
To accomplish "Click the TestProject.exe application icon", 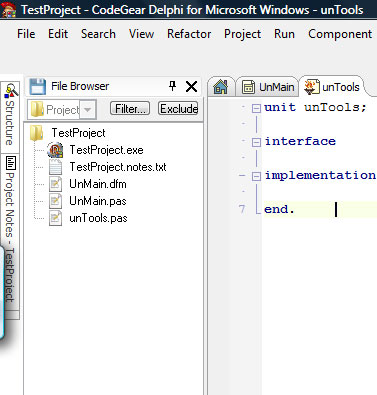I will tap(55, 150).
